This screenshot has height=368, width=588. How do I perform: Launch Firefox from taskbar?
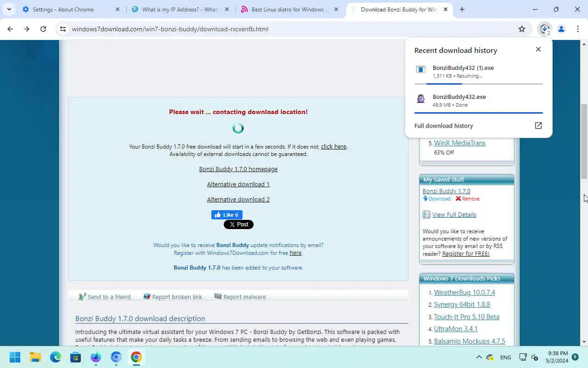[96, 357]
